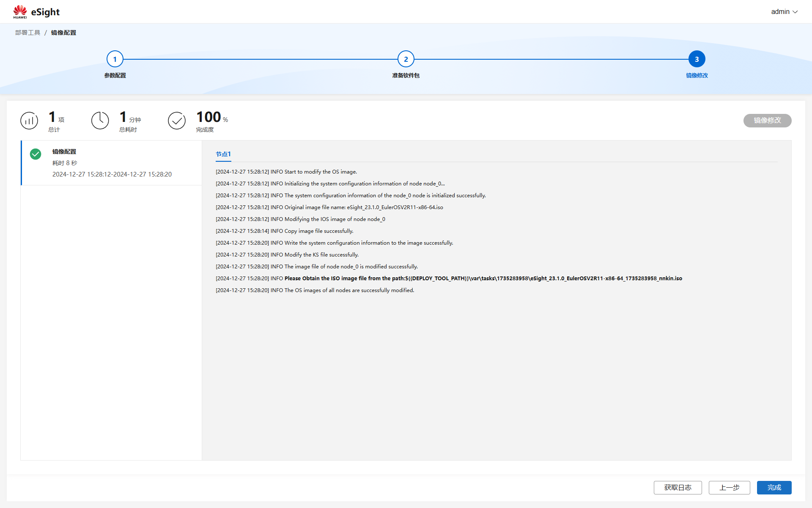Click the Huawei eSight logo

[x=36, y=12]
